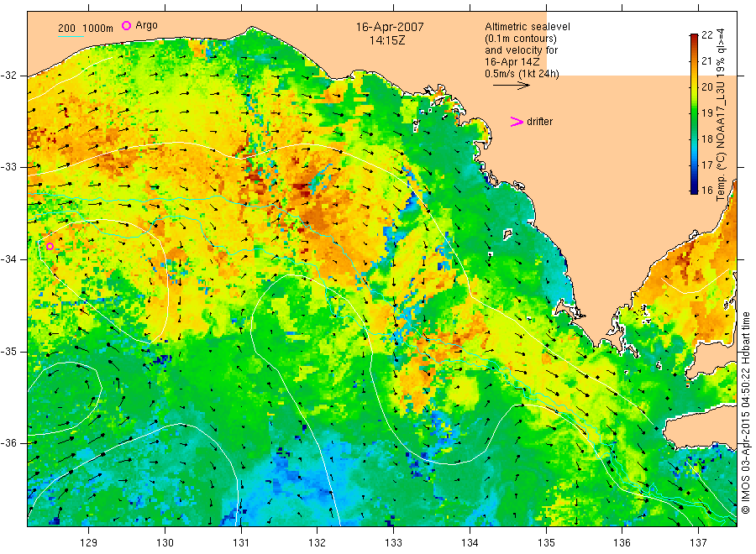Click the magenta Argo circle legend icon
This screenshot has height=554, width=756.
click(126, 25)
